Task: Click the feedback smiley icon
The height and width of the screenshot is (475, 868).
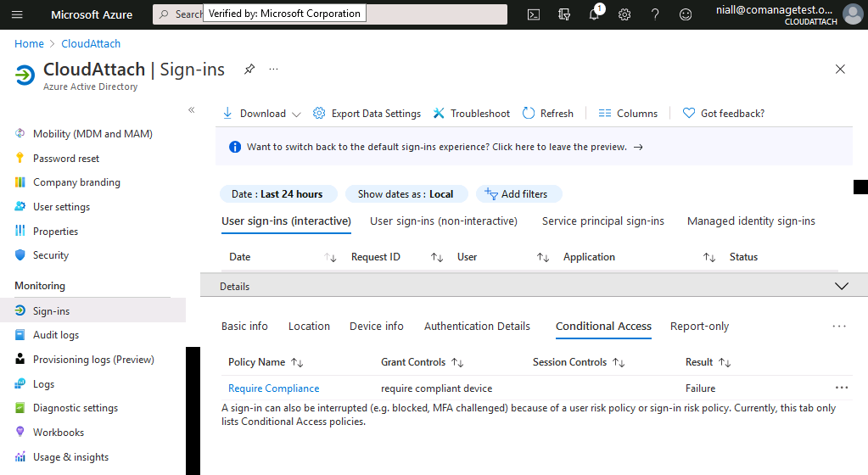Action: (x=686, y=14)
